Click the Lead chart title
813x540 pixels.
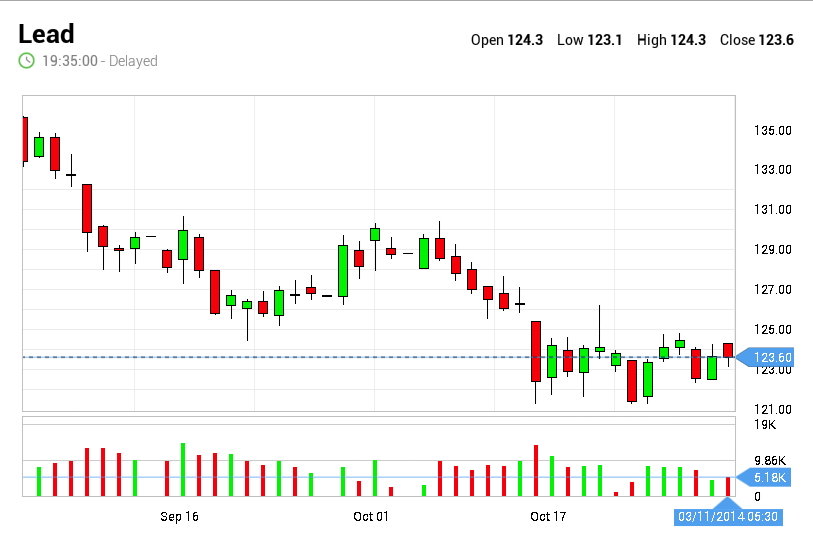47,34
